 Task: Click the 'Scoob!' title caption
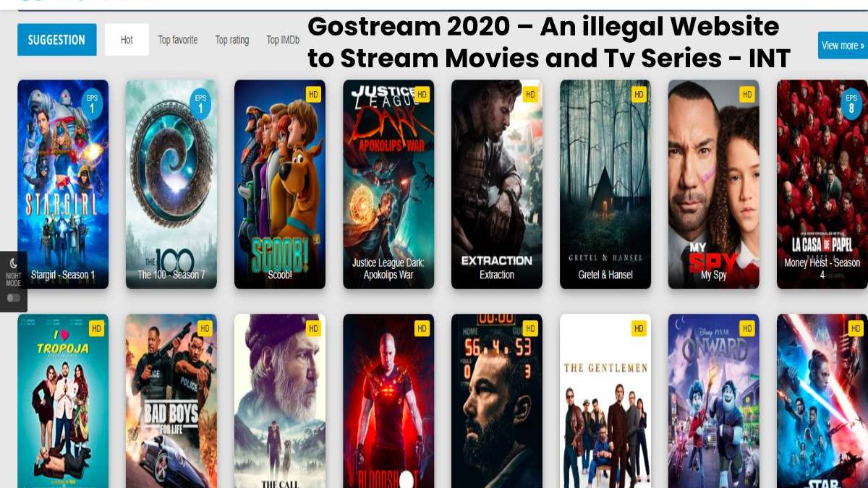pos(280,275)
